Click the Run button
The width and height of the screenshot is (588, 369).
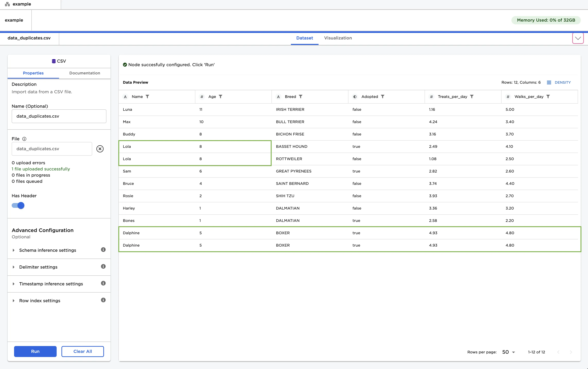pyautogui.click(x=35, y=352)
